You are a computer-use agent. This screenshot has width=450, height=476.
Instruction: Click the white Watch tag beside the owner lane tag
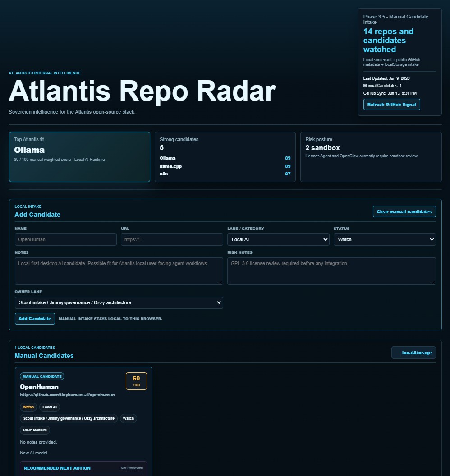pos(128,418)
